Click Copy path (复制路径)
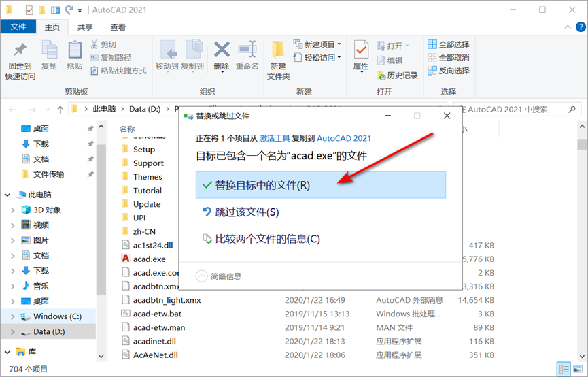This screenshot has height=377, width=588. (x=111, y=57)
